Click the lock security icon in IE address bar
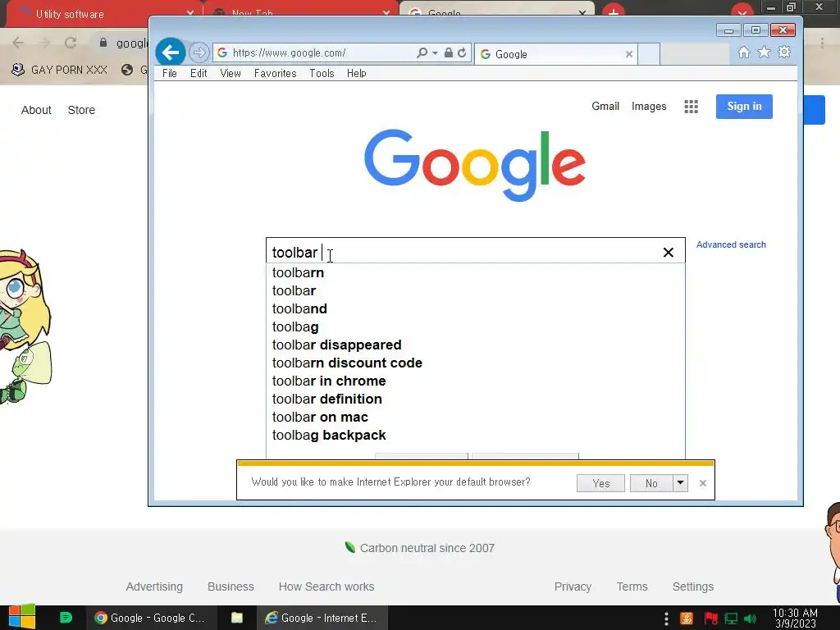Image resolution: width=840 pixels, height=630 pixels. click(x=449, y=52)
